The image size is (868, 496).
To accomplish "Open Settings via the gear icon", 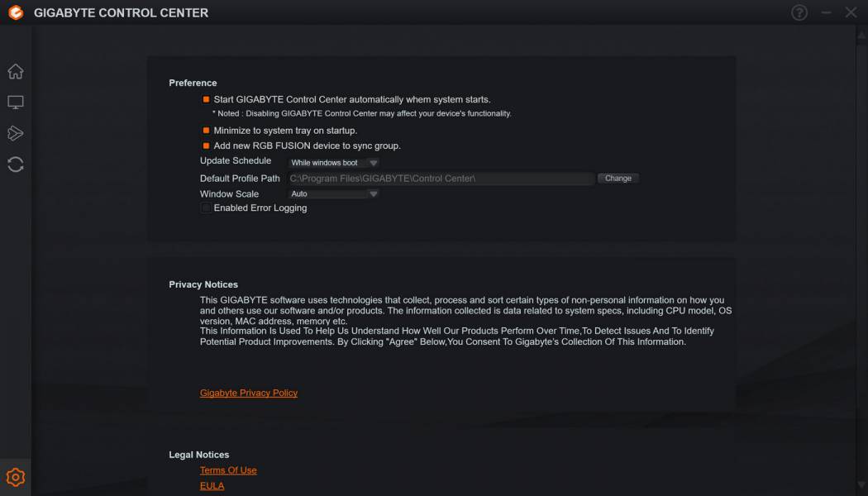I will [x=15, y=477].
